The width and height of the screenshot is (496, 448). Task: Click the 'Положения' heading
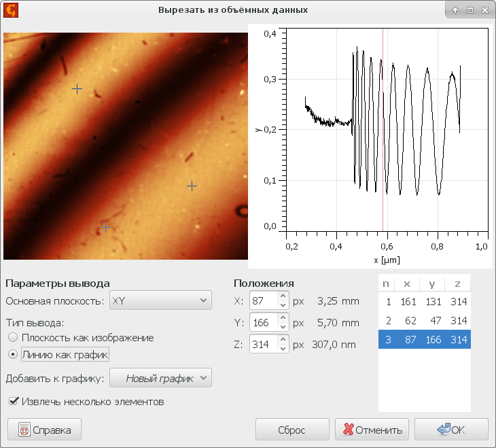pyautogui.click(x=264, y=283)
